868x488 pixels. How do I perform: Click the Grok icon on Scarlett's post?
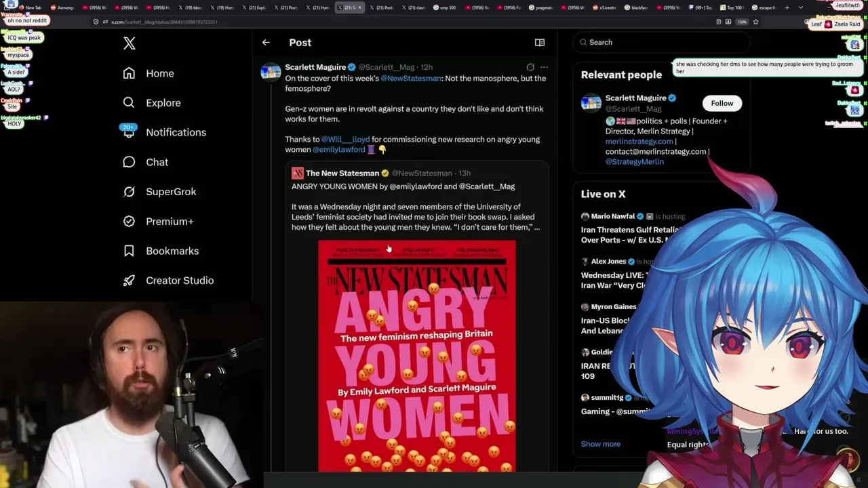click(x=530, y=67)
